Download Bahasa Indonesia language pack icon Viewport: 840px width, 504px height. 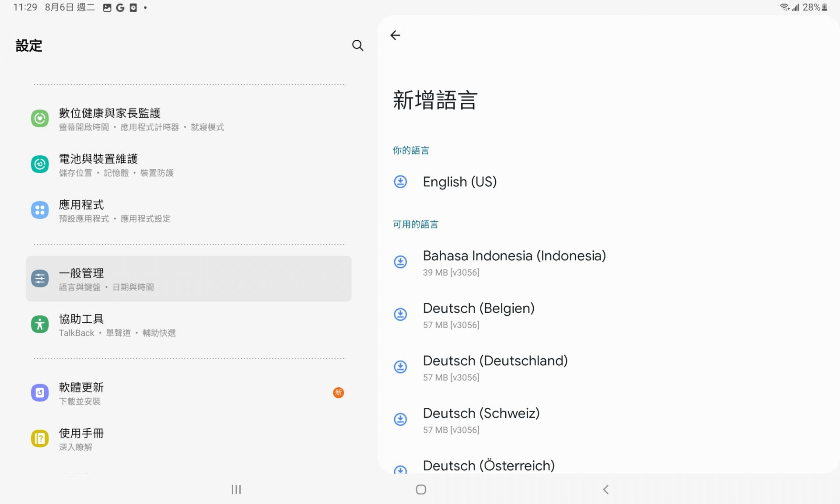click(400, 262)
